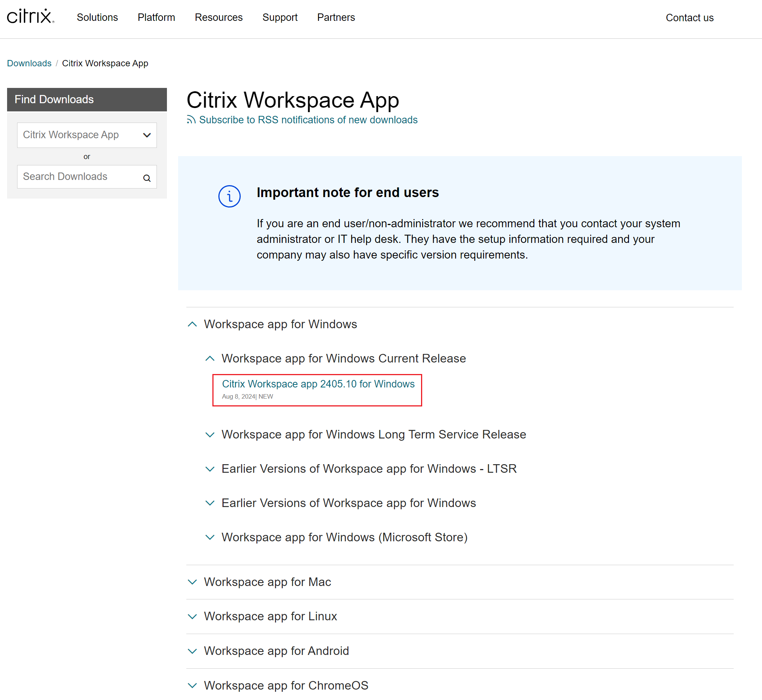Click the dropdown arrow on Citrix Workspace App selector
This screenshot has height=700, width=762.
pyautogui.click(x=147, y=135)
